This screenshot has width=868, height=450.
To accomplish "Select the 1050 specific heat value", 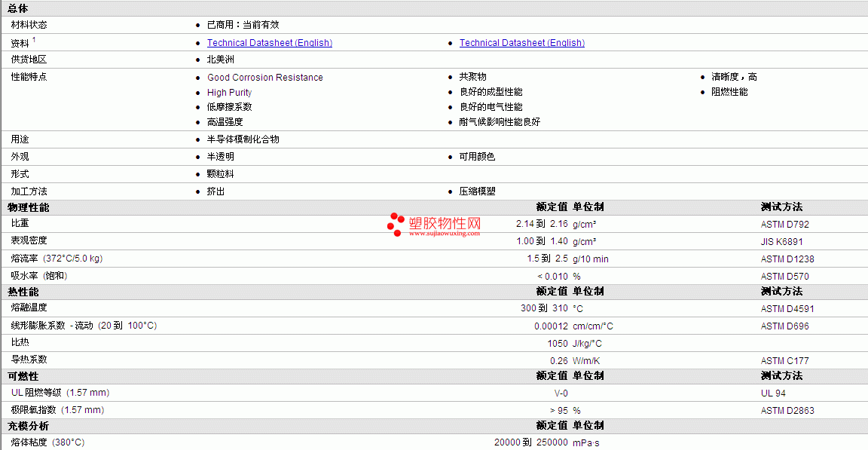I will (x=558, y=344).
